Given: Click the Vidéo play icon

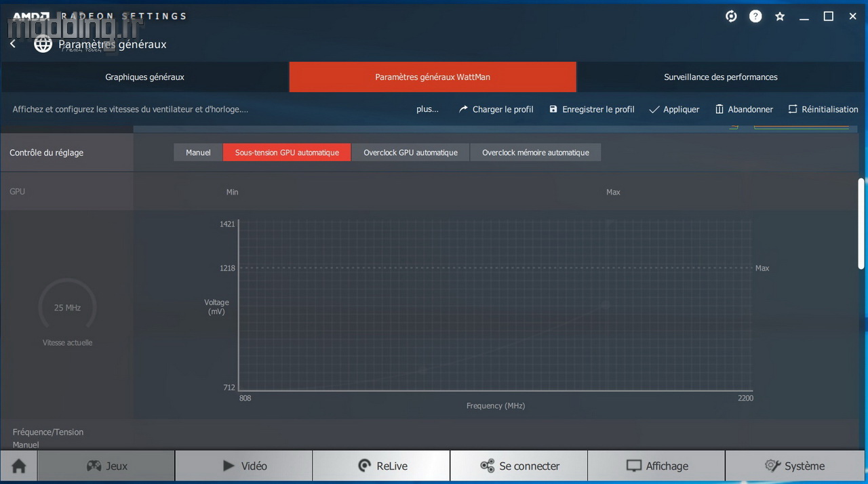Looking at the screenshot, I should [229, 466].
